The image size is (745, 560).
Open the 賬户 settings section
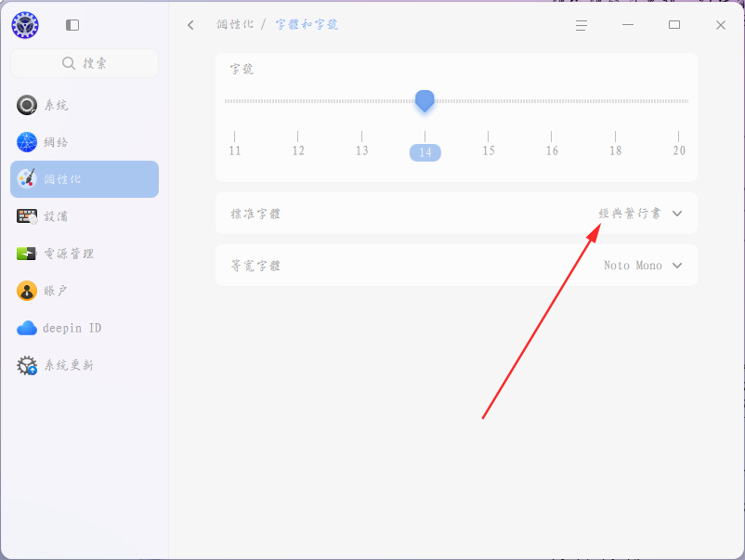click(85, 291)
